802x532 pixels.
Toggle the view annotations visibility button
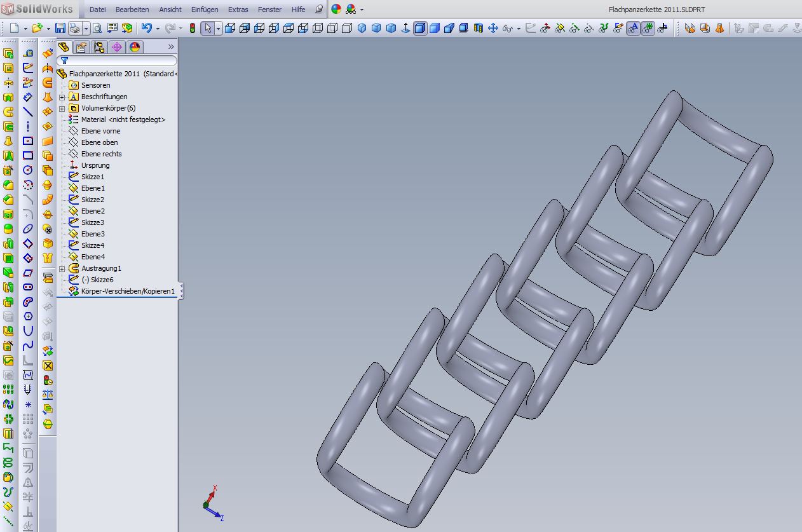(x=633, y=28)
